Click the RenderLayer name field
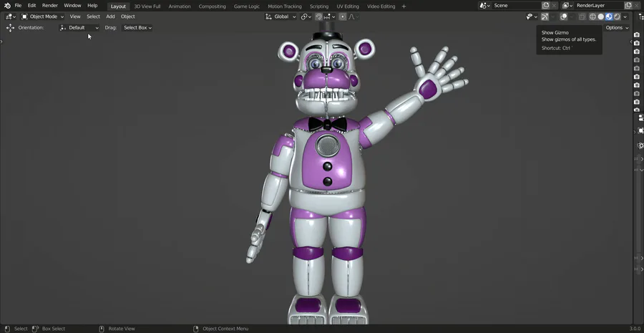The height and width of the screenshot is (333, 644). (x=598, y=6)
